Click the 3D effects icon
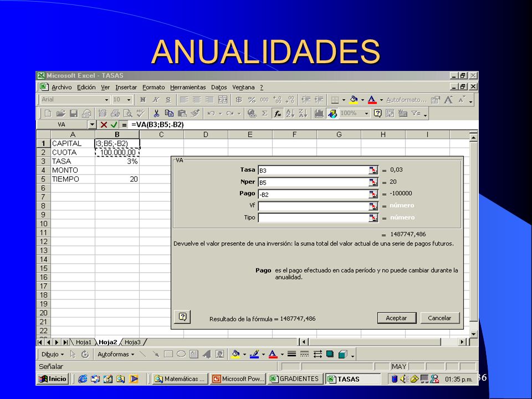This screenshot has height=399, width=532. (x=343, y=354)
